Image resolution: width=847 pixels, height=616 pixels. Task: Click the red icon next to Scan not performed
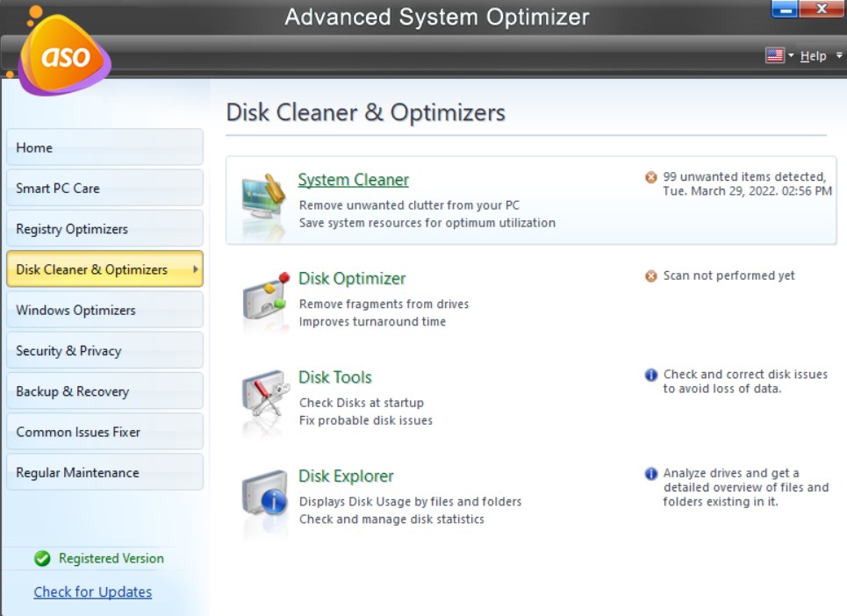[650, 275]
